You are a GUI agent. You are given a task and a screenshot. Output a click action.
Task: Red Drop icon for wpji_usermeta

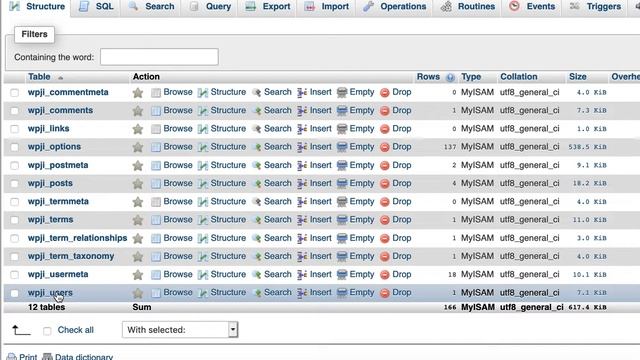coord(384,275)
